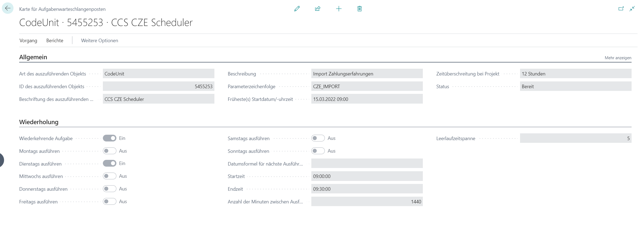Image resolution: width=644 pixels, height=231 pixels.
Task: Open the Berichte menu
Action: [55, 41]
